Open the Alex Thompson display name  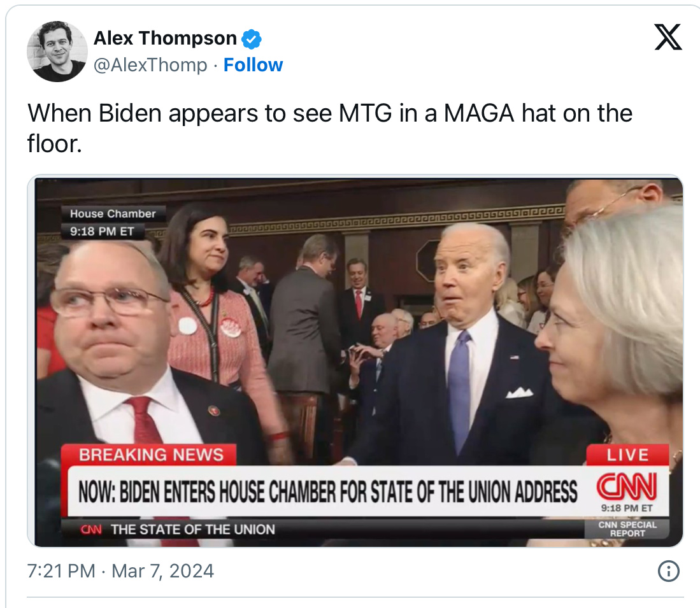point(165,38)
